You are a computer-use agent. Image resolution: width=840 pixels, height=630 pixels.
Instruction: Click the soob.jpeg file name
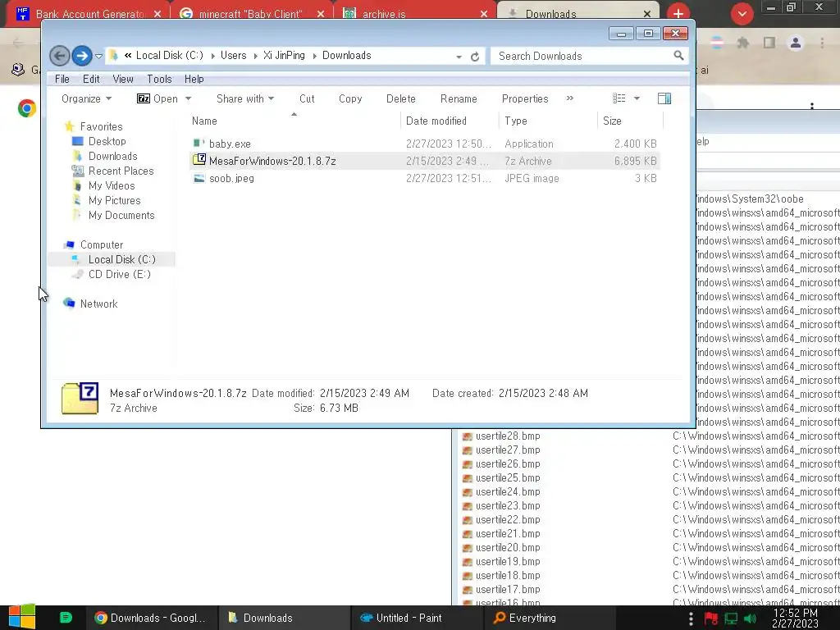pos(231,178)
